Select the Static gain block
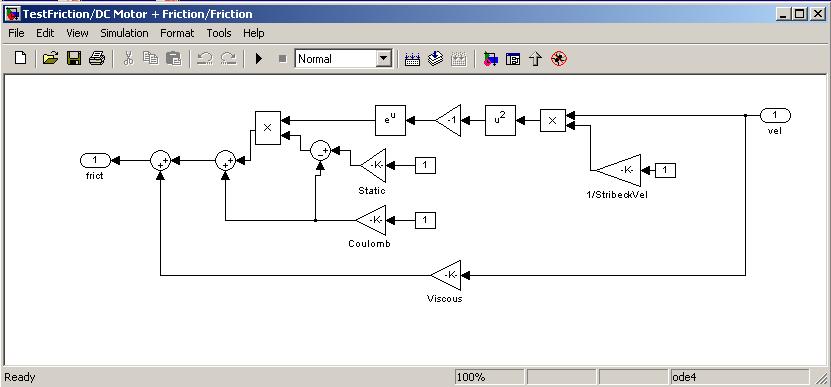The width and height of the screenshot is (831, 387). tap(374, 165)
